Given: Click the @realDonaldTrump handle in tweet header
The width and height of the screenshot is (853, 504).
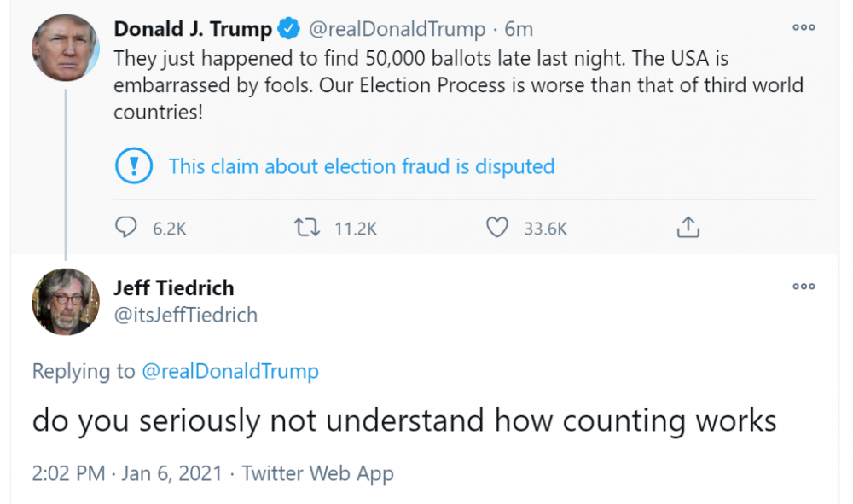Looking at the screenshot, I should pyautogui.click(x=397, y=29).
